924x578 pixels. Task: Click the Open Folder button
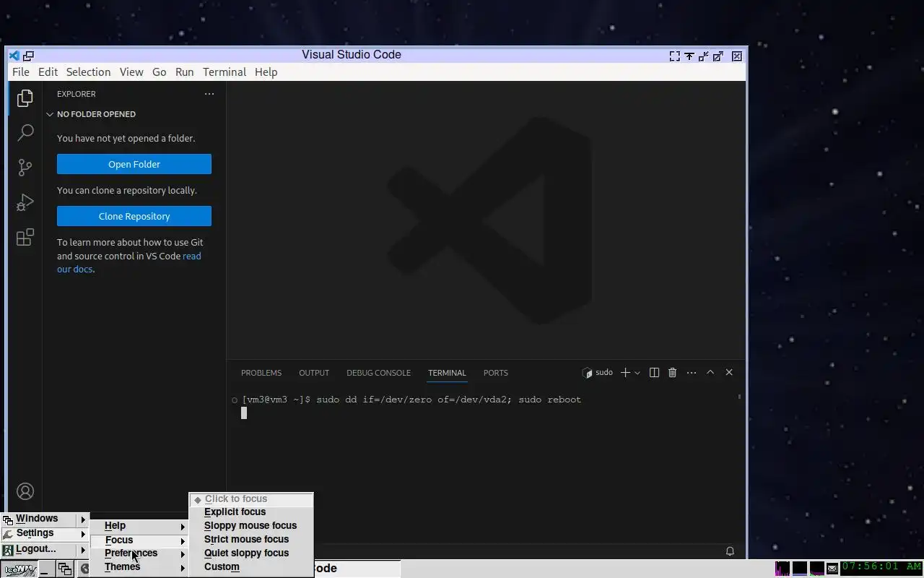point(134,164)
